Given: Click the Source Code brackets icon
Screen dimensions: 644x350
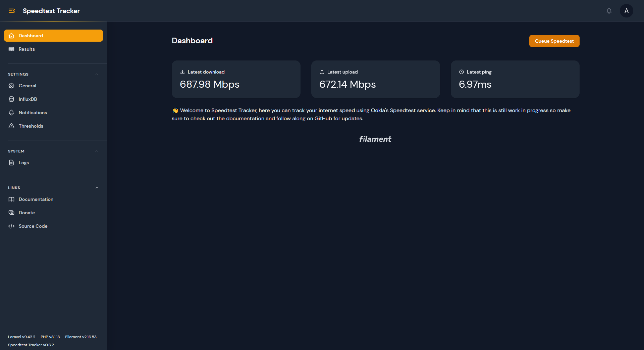Looking at the screenshot, I should pos(11,226).
